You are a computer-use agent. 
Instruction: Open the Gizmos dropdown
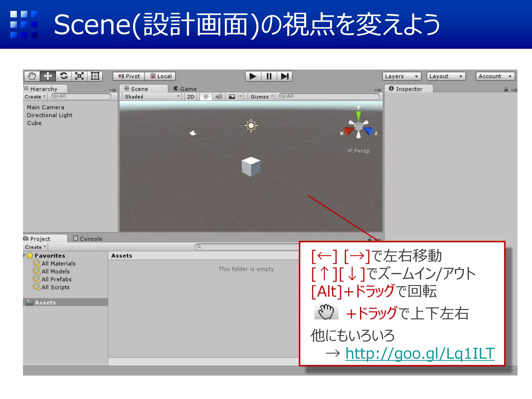pos(262,97)
